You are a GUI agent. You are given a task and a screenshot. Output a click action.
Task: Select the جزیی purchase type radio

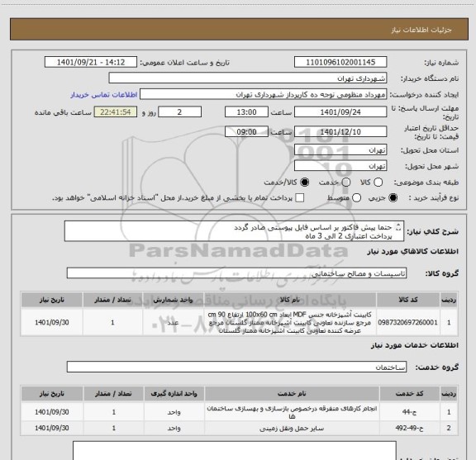[x=393, y=198]
